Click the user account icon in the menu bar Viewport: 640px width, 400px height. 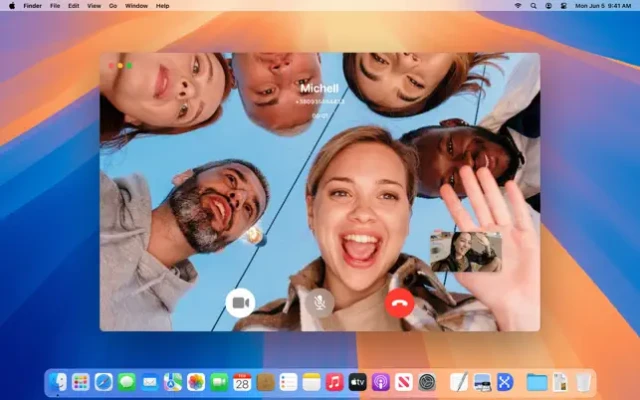549,6
